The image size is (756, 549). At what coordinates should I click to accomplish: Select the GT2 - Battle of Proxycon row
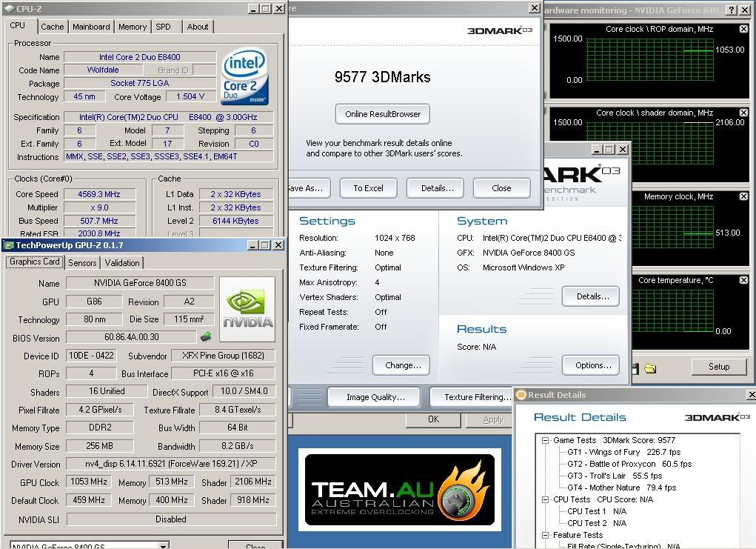pos(629,464)
